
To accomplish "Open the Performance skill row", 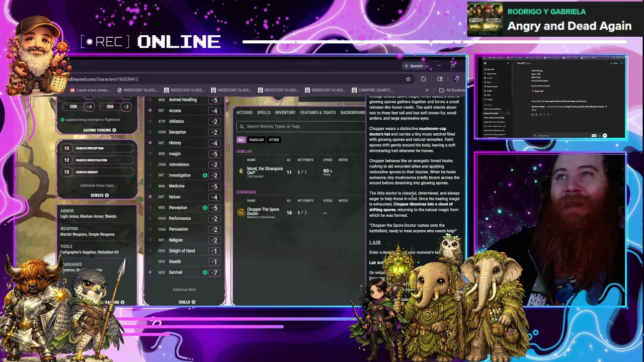I will (185, 218).
